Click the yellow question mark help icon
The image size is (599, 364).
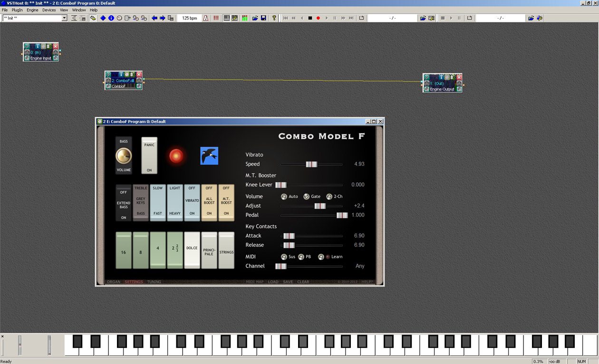point(274,18)
